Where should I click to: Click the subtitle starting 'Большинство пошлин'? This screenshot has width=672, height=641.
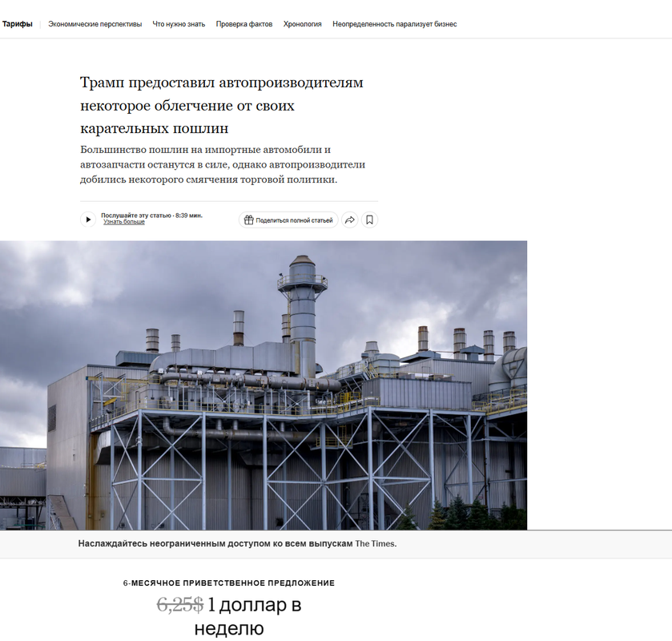(223, 164)
